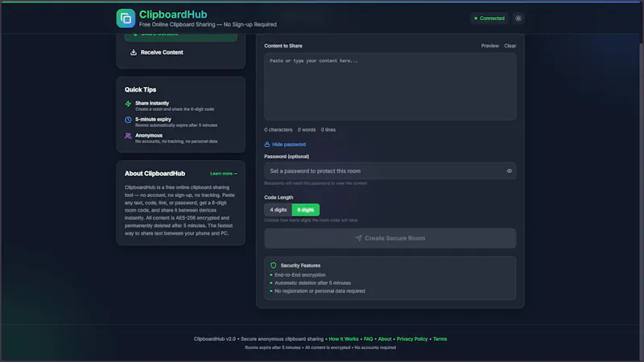Click the Hide password toggle link

pos(285,145)
